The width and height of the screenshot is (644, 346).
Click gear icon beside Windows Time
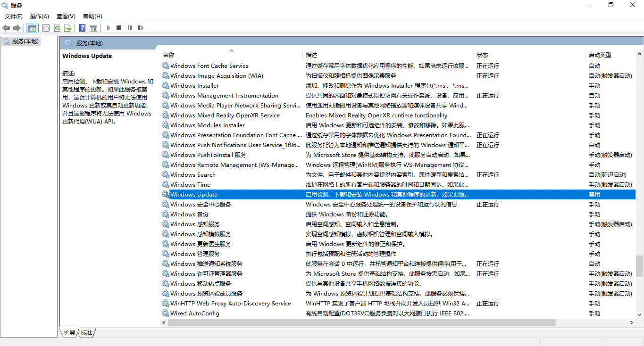165,184
